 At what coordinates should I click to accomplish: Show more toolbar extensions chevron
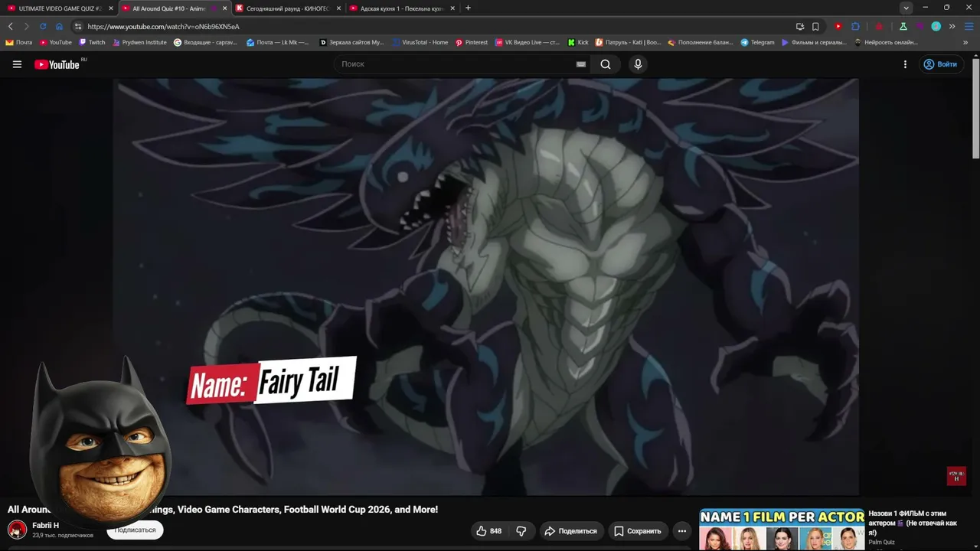click(952, 26)
